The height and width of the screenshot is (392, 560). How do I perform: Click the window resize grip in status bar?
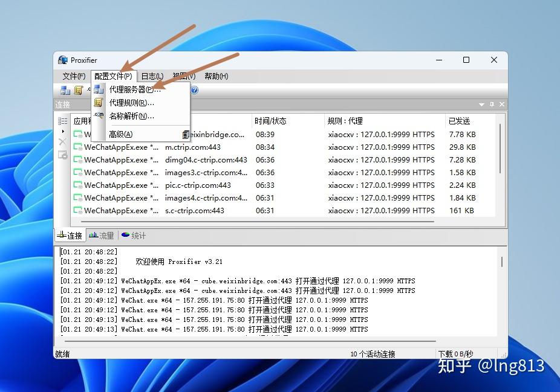coord(504,355)
